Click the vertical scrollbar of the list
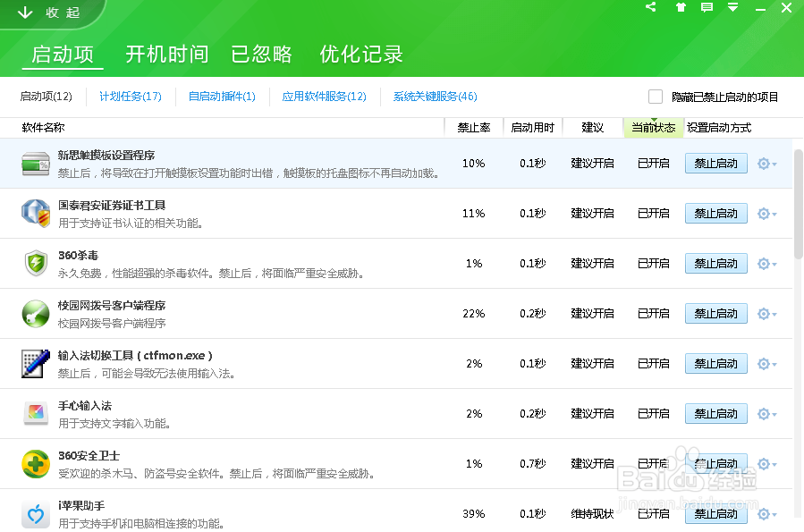This screenshot has height=532, width=804. click(x=798, y=206)
